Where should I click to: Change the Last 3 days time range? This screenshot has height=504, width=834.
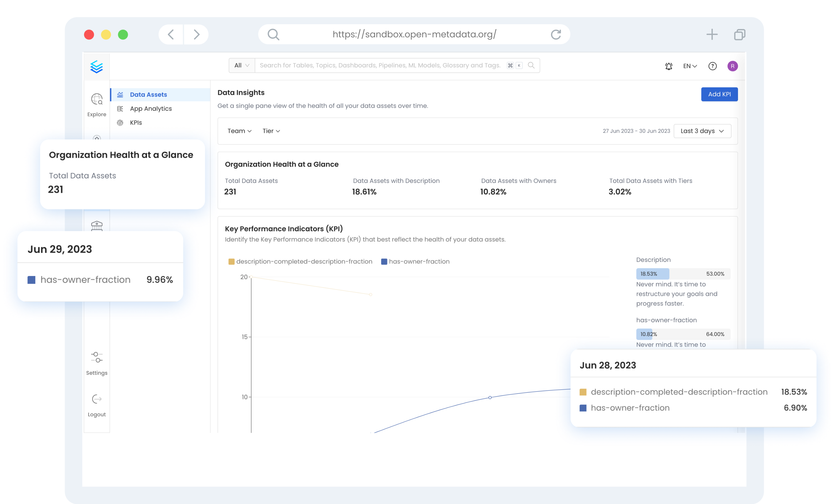(x=702, y=131)
